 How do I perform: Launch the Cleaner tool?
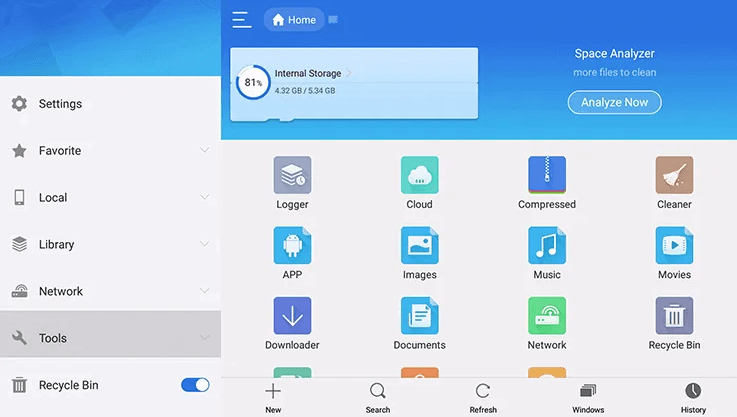click(674, 175)
